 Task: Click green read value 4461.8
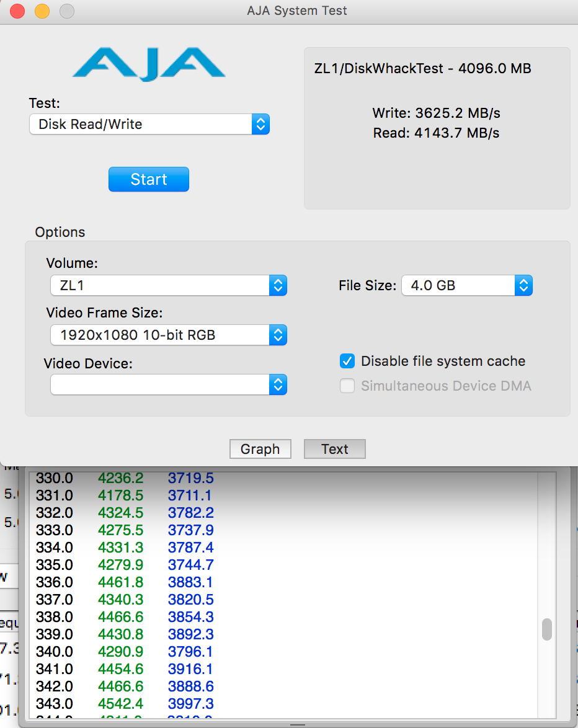[121, 582]
